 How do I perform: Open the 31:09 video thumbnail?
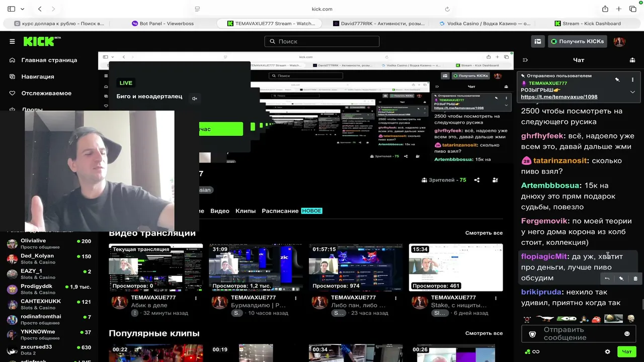256,267
